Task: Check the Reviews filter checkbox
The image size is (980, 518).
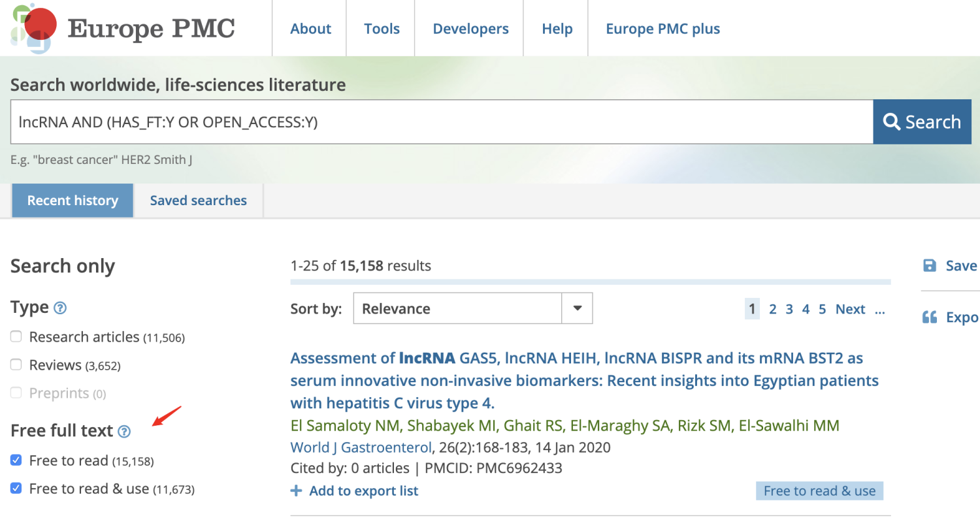Action: (16, 364)
